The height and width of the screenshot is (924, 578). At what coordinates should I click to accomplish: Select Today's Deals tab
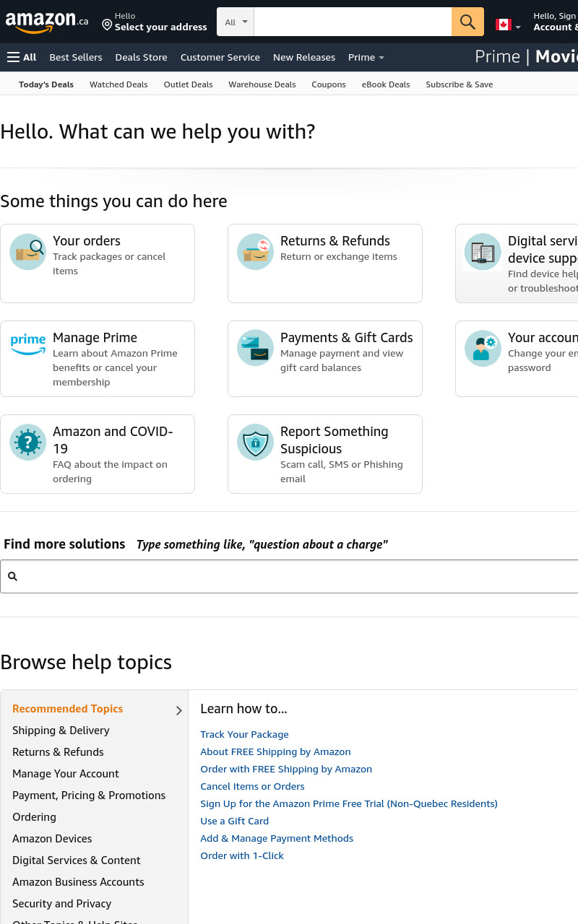click(x=46, y=84)
